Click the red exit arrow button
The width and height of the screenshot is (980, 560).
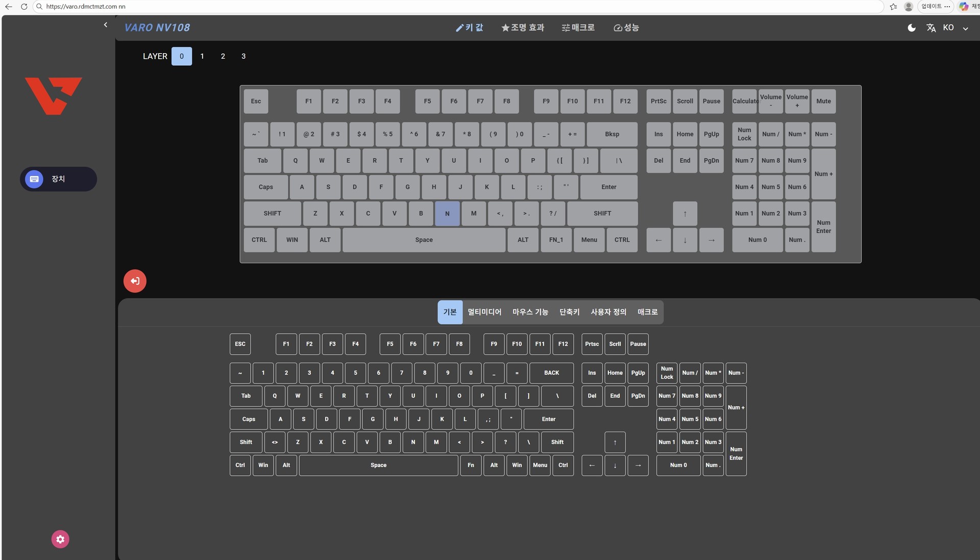[135, 281]
